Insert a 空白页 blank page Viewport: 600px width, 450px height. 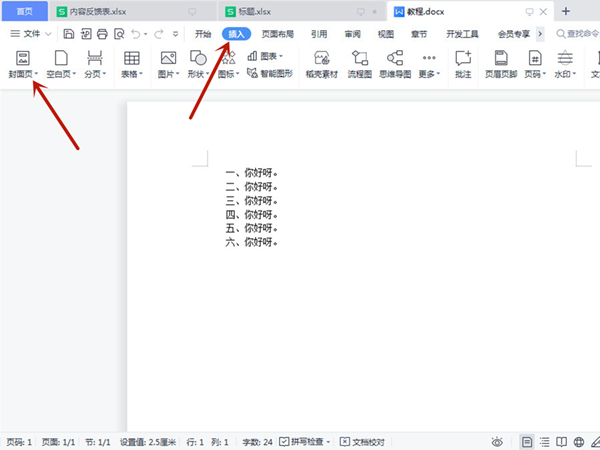coord(61,64)
